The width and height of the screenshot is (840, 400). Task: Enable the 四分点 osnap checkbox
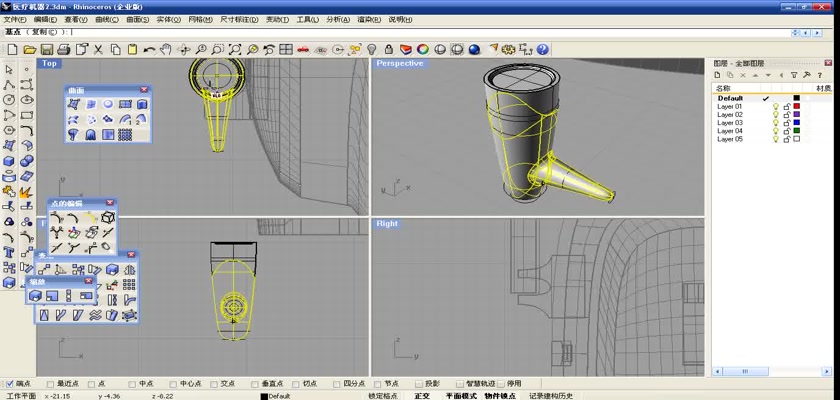[337, 384]
